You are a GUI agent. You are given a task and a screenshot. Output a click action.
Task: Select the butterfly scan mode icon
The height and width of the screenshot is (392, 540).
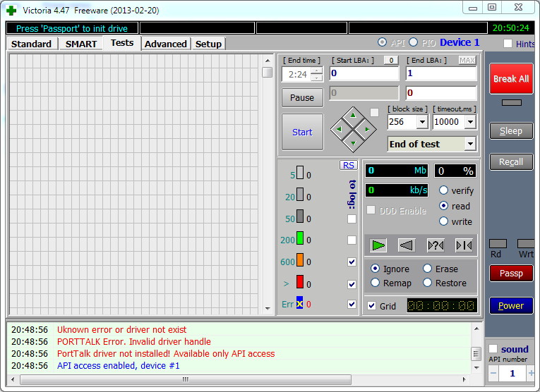464,245
